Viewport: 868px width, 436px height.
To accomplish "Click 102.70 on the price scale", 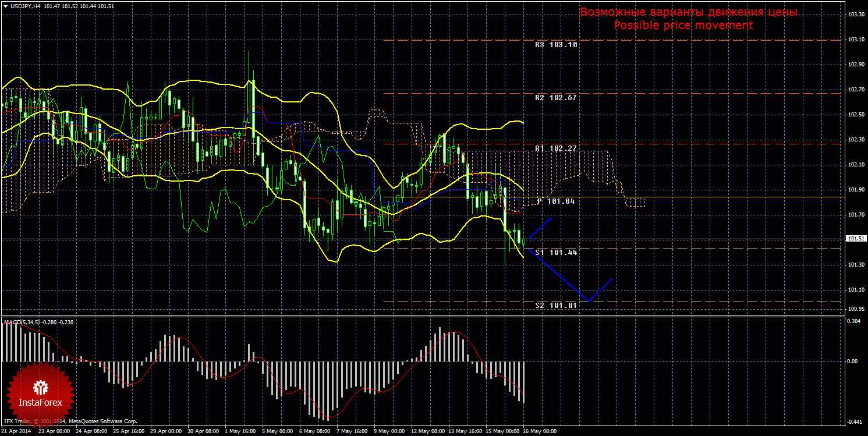I will [856, 90].
